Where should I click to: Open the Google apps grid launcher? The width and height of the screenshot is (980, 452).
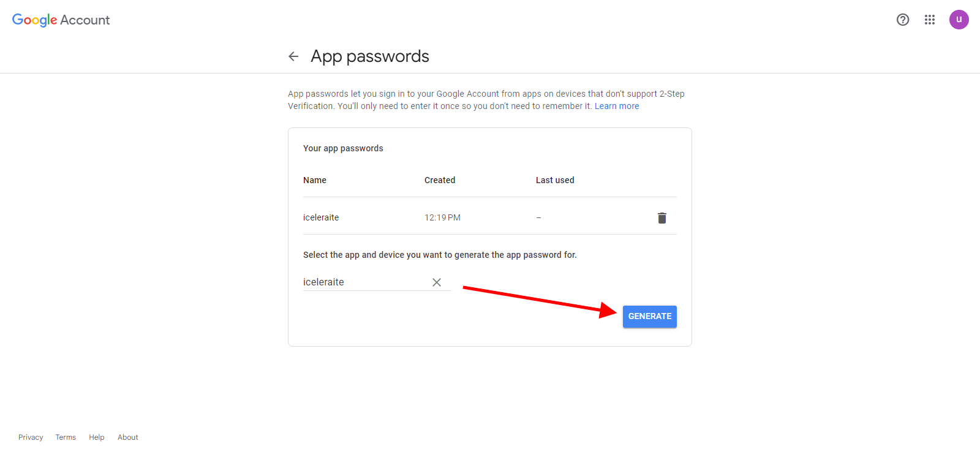pyautogui.click(x=930, y=20)
